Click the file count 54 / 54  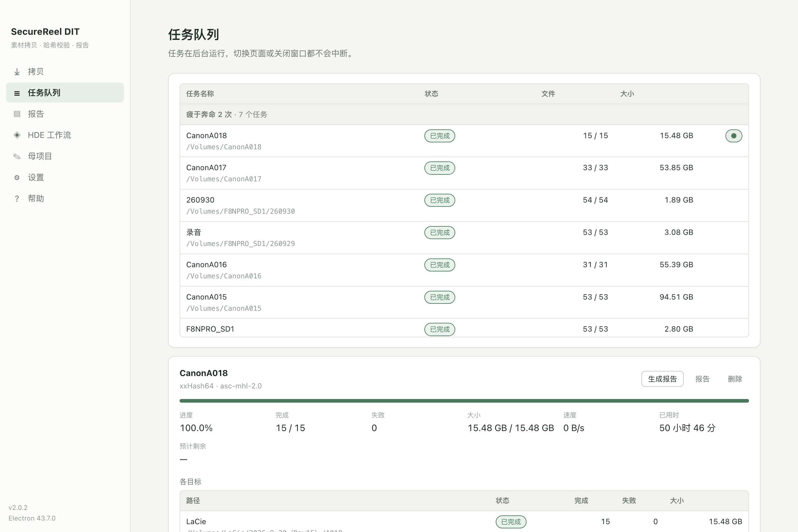(595, 200)
